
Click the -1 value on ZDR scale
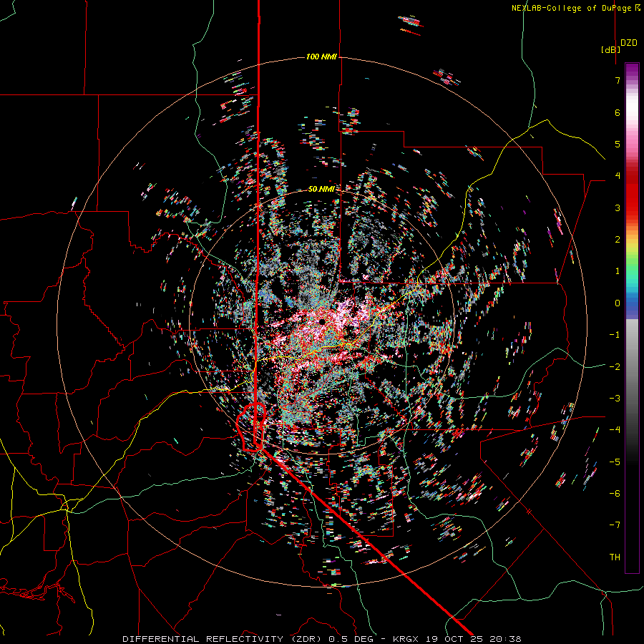(x=615, y=335)
